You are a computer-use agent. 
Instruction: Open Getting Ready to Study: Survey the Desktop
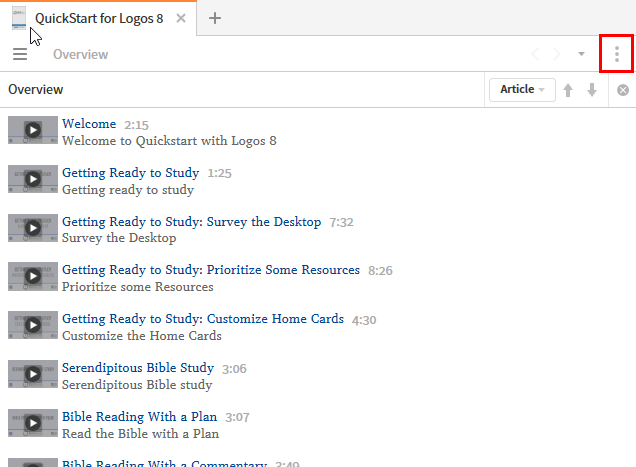(191, 222)
